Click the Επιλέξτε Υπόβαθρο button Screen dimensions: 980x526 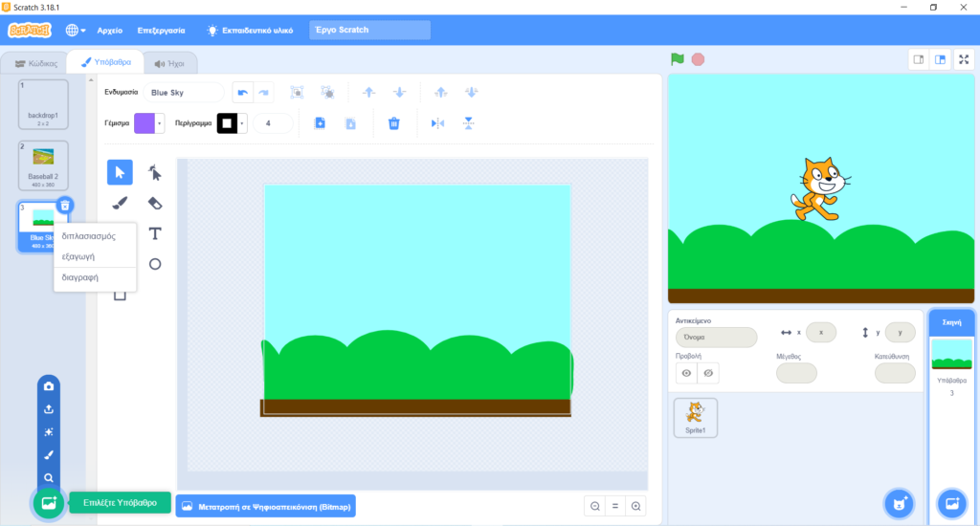[120, 502]
